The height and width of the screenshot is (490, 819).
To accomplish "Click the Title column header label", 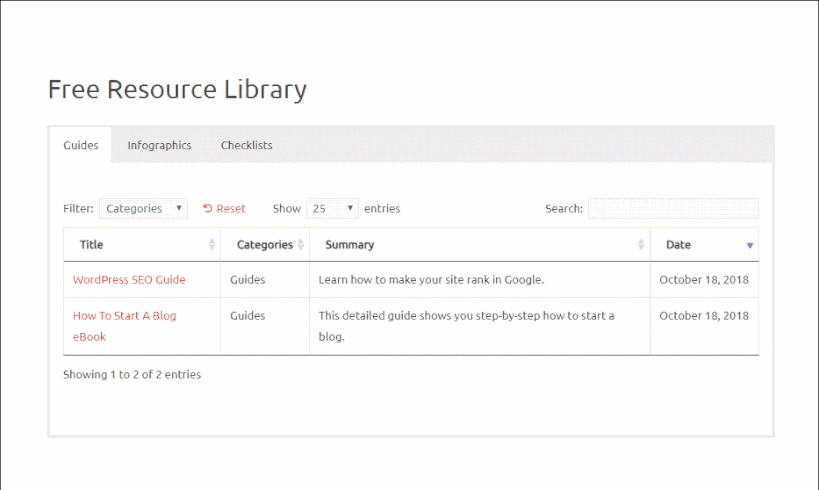I will (91, 244).
